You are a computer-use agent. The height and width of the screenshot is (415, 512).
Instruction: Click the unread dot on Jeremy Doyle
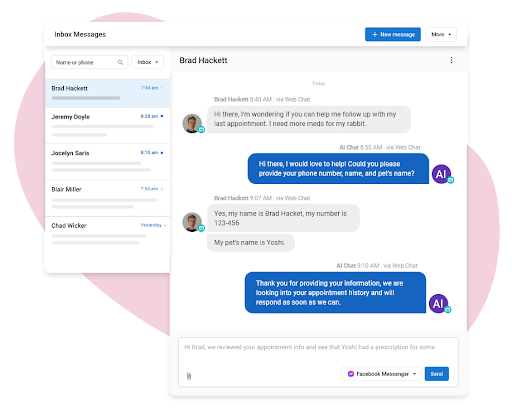(x=162, y=116)
